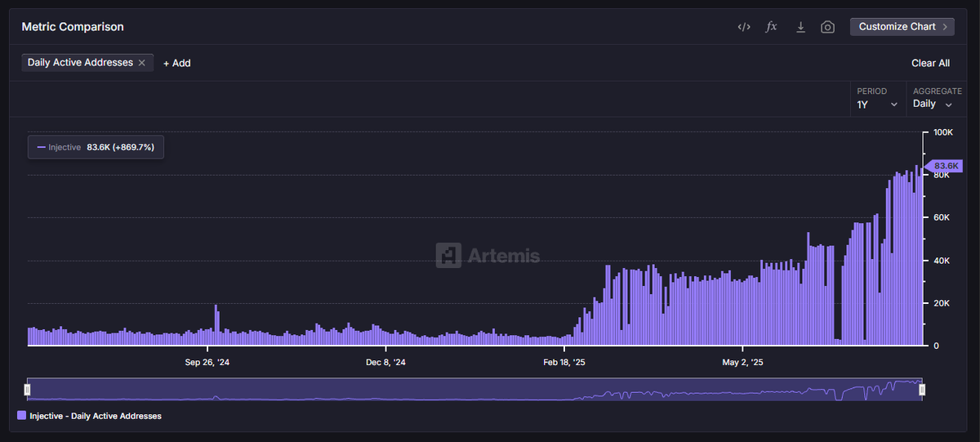This screenshot has width=980, height=442.
Task: Click the chevron on Customize Chart
Action: pyautogui.click(x=946, y=27)
